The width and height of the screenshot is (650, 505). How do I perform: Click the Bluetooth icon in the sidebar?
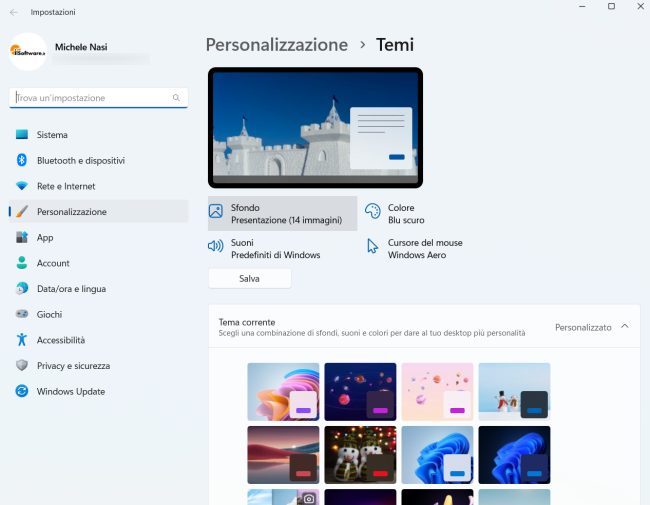pos(22,160)
